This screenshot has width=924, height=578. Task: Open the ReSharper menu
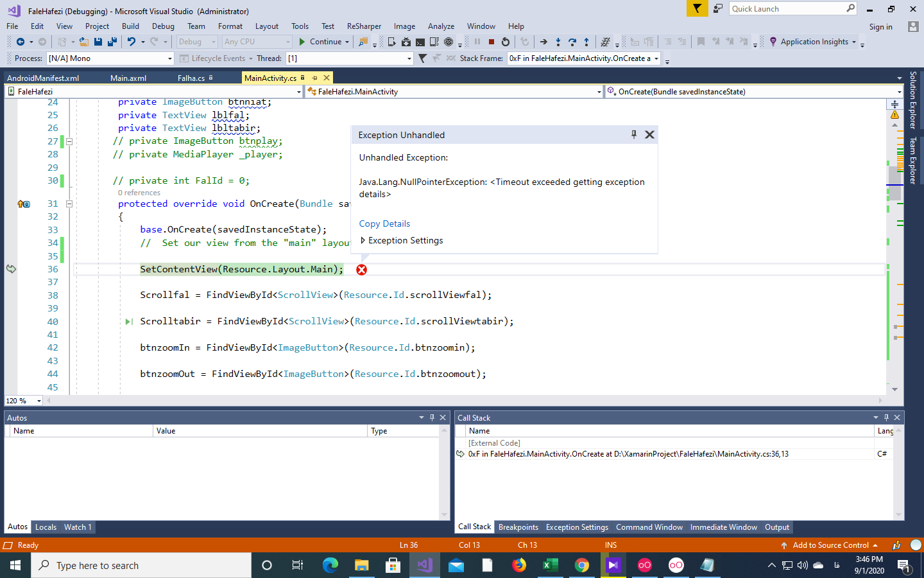pos(364,26)
